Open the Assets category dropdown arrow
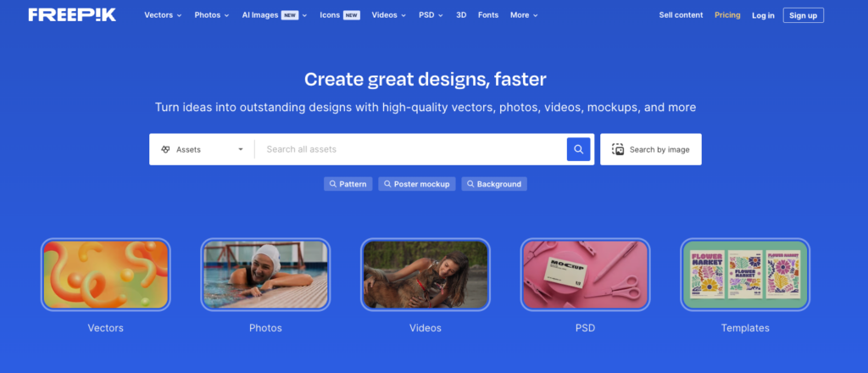 [240, 149]
